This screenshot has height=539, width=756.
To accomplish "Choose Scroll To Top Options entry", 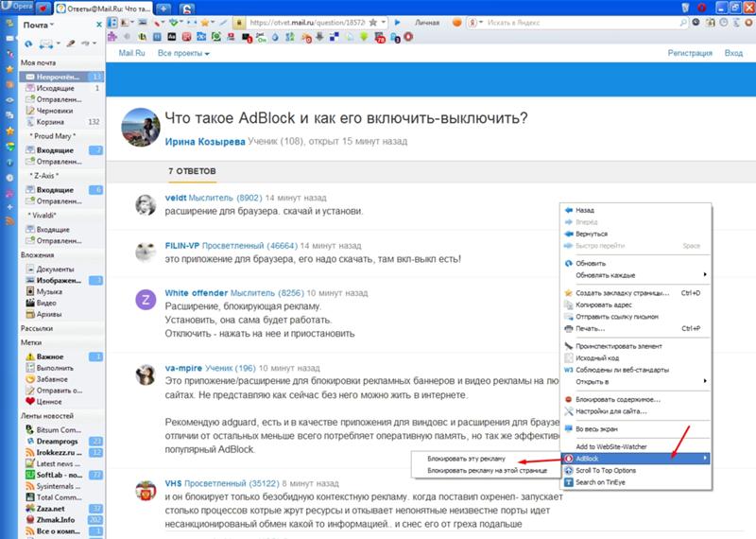I will (x=635, y=471).
